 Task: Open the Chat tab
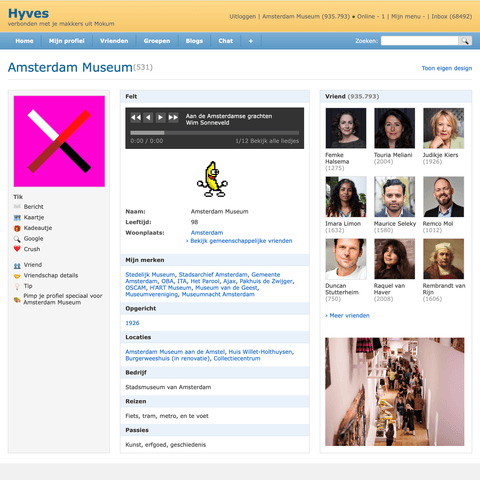click(x=226, y=41)
